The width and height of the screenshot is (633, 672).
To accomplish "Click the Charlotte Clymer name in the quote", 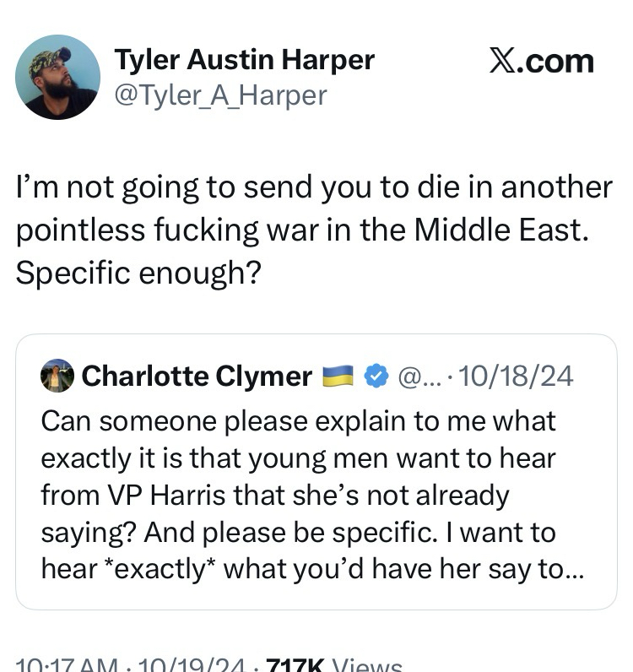I will (x=197, y=377).
